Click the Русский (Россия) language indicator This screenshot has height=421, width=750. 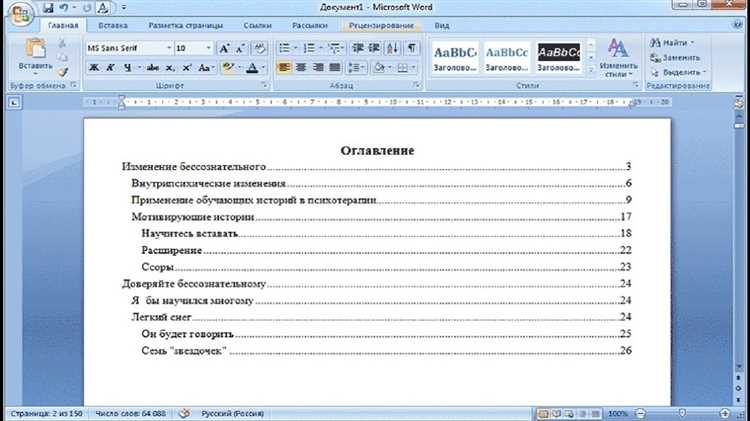pos(232,413)
